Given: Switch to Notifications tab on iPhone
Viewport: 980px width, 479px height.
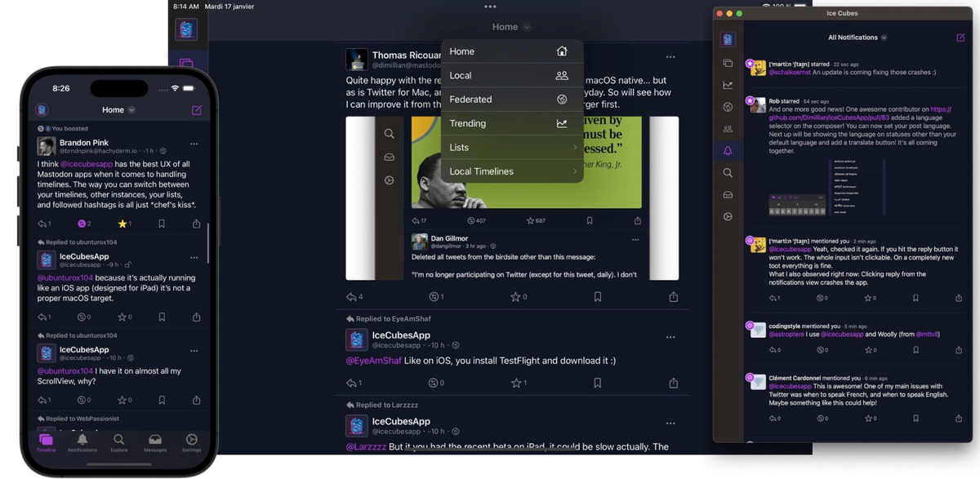Looking at the screenshot, I should point(82,443).
